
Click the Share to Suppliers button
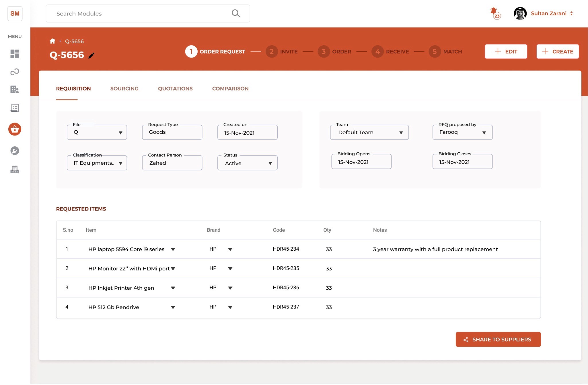click(498, 339)
